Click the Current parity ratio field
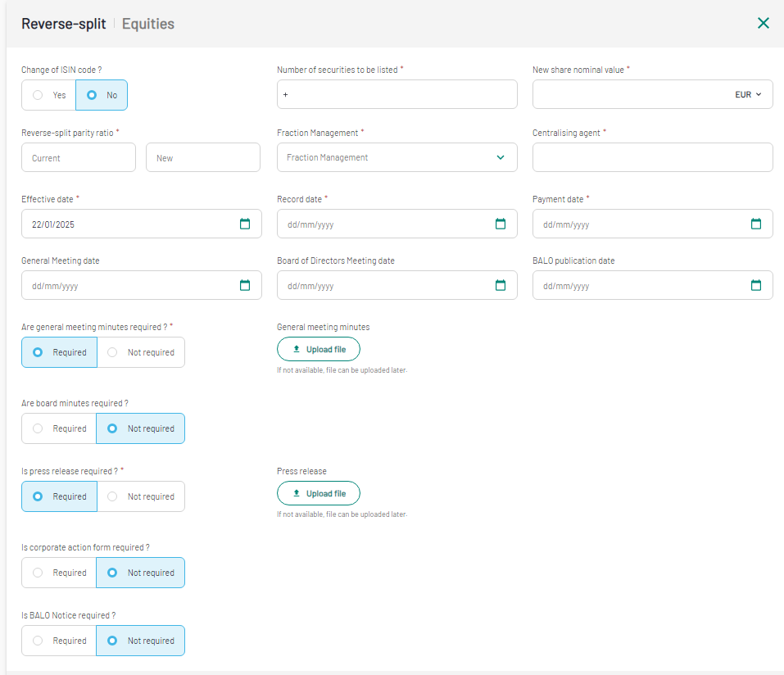This screenshot has height=675, width=784. 79,157
